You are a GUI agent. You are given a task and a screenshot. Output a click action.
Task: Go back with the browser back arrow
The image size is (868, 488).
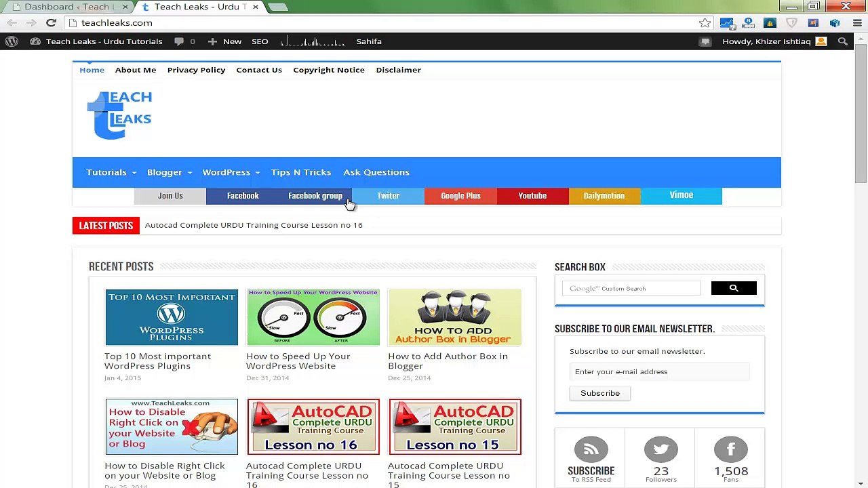(12, 23)
